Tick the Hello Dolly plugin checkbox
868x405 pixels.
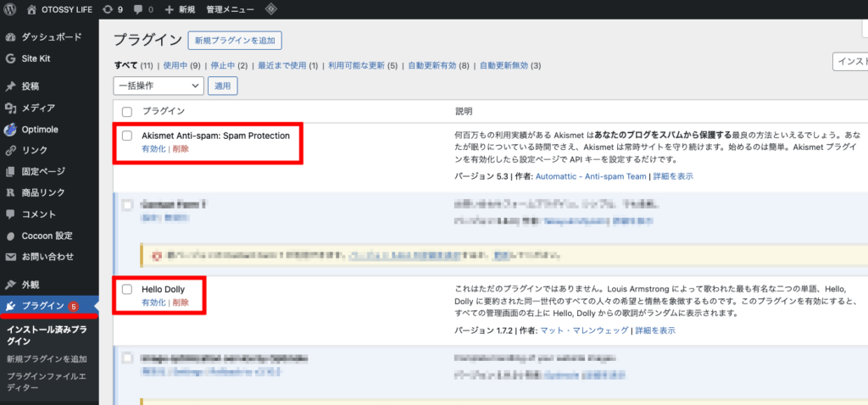[x=127, y=290]
